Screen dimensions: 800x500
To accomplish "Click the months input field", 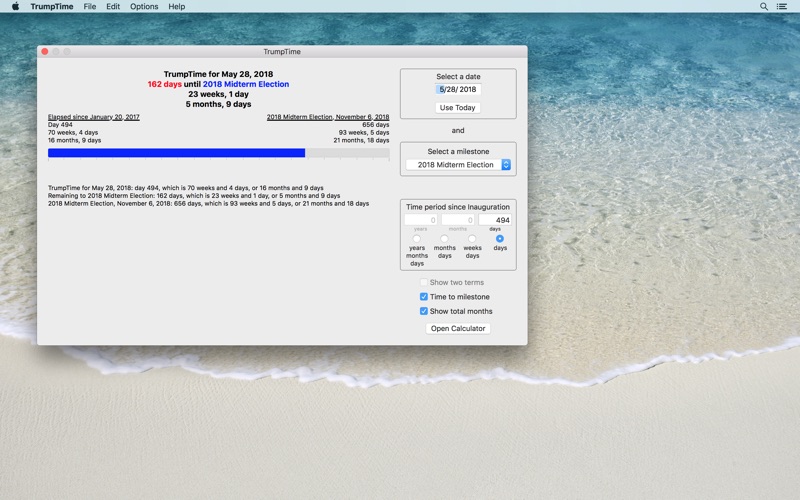I will (x=458, y=220).
